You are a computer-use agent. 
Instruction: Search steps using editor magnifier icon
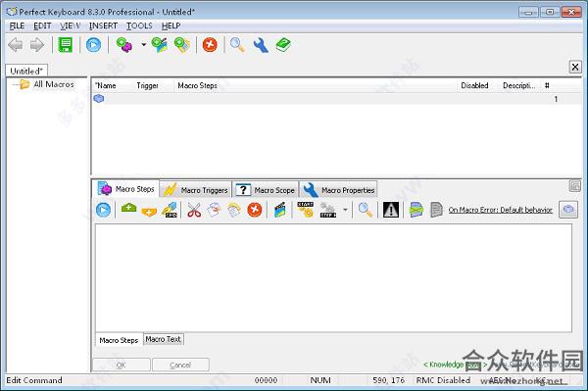(366, 210)
